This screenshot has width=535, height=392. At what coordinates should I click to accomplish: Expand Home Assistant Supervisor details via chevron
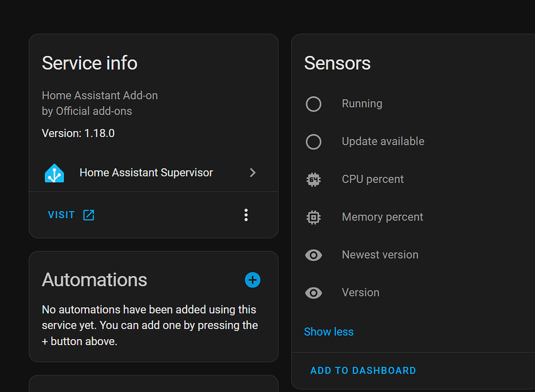pos(253,172)
